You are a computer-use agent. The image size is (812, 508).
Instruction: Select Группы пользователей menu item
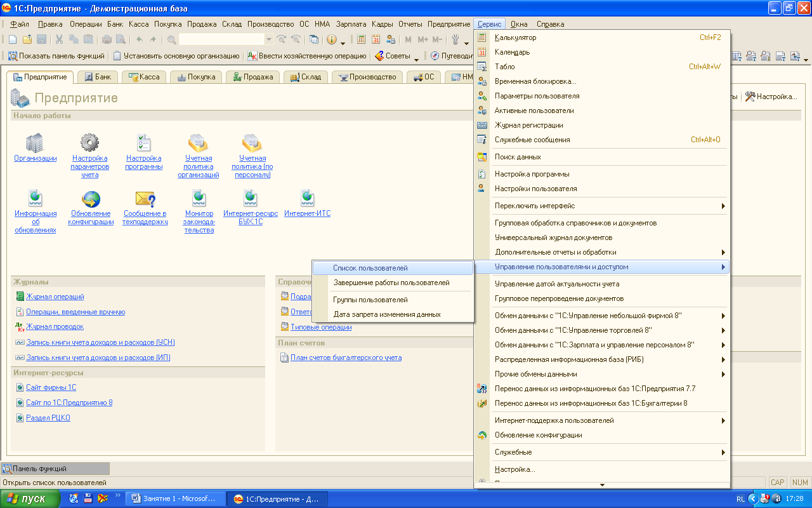click(393, 300)
